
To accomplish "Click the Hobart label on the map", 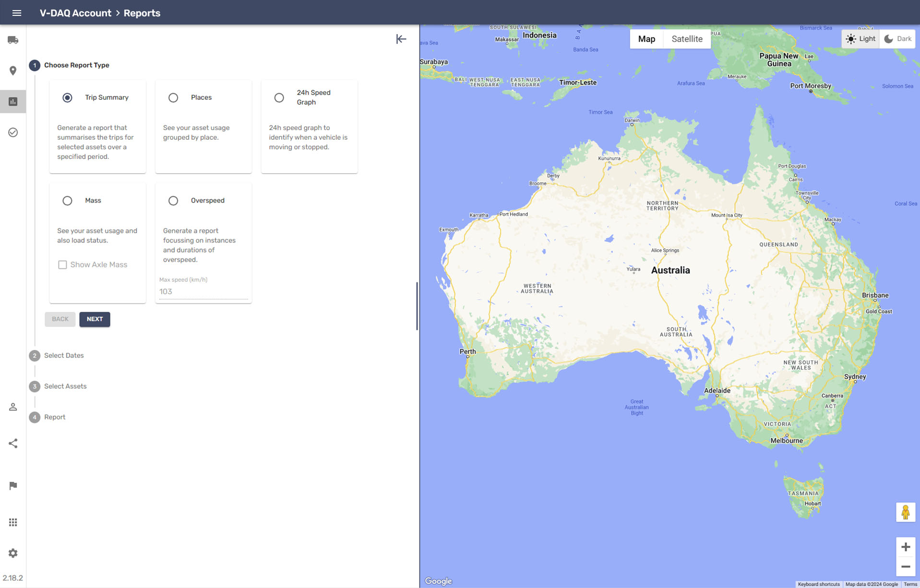I will tap(812, 504).
